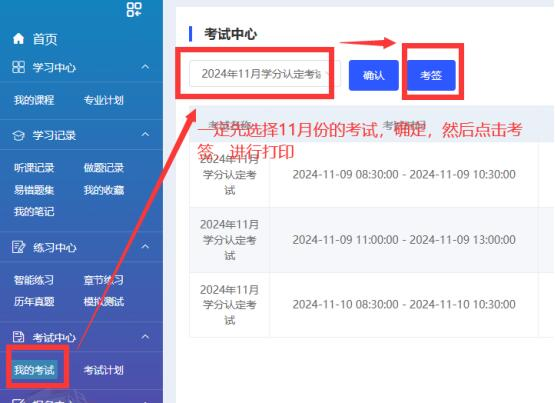Screen dimensions: 555x403
Task: Click the 考试中心 document icon
Action: click(18, 336)
